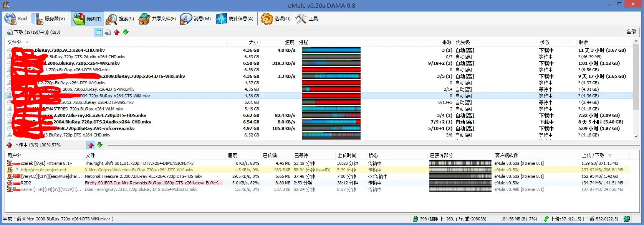Select upload client [VeryCD][CHN][easyMule]
644x225 pixels.
[318, 176]
